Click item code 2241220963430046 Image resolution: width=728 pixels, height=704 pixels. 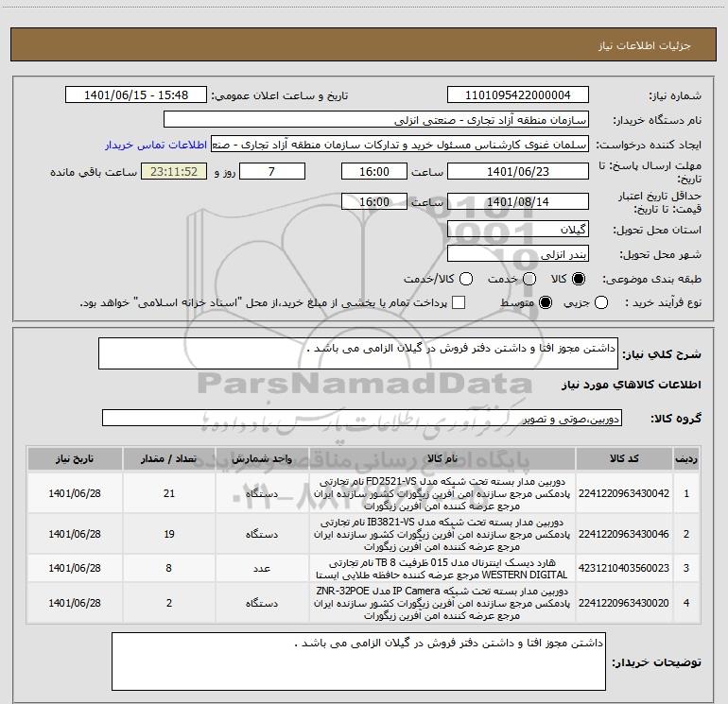click(624, 534)
